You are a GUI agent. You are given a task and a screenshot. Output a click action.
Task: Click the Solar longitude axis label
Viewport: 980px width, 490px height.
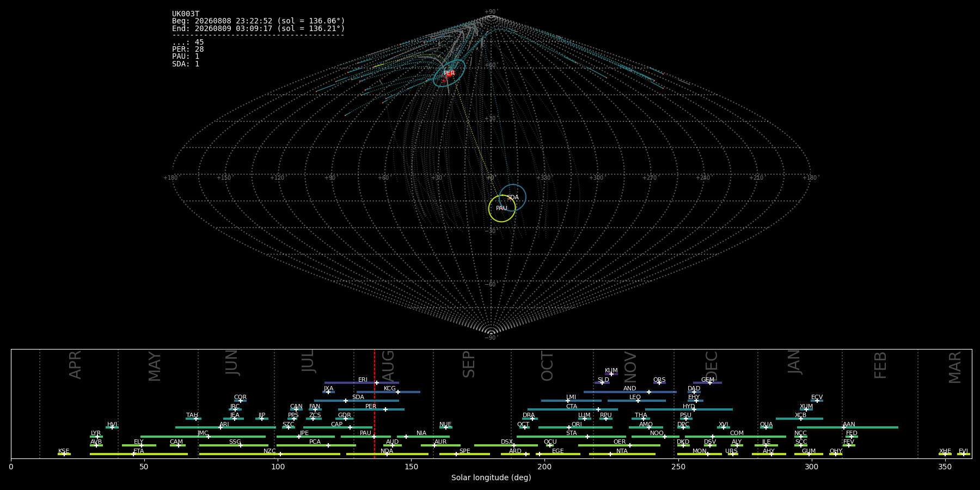coord(491,477)
